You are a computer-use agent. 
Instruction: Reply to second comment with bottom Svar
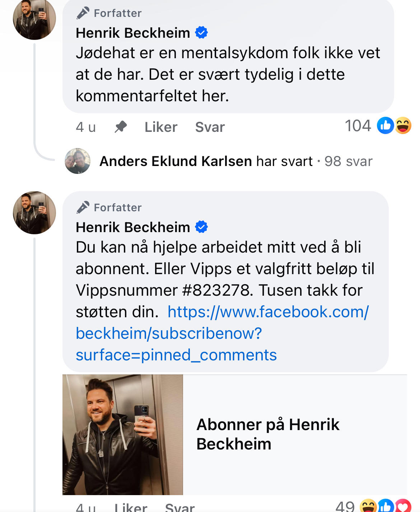(180, 507)
